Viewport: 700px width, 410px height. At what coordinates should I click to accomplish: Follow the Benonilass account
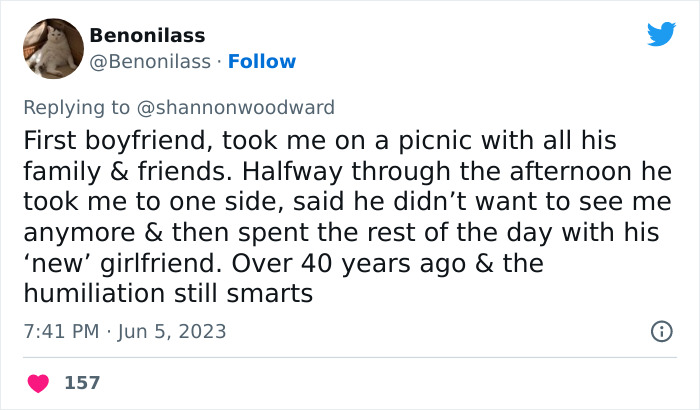(x=262, y=62)
